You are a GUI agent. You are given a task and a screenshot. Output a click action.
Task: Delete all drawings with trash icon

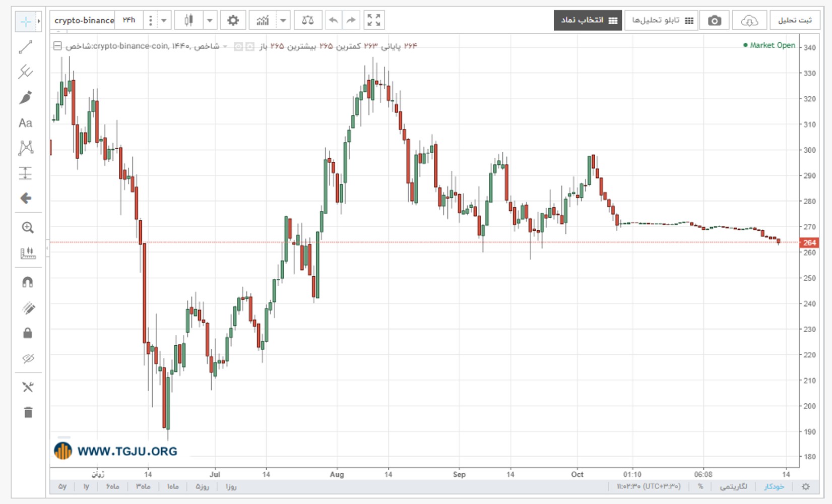click(28, 413)
